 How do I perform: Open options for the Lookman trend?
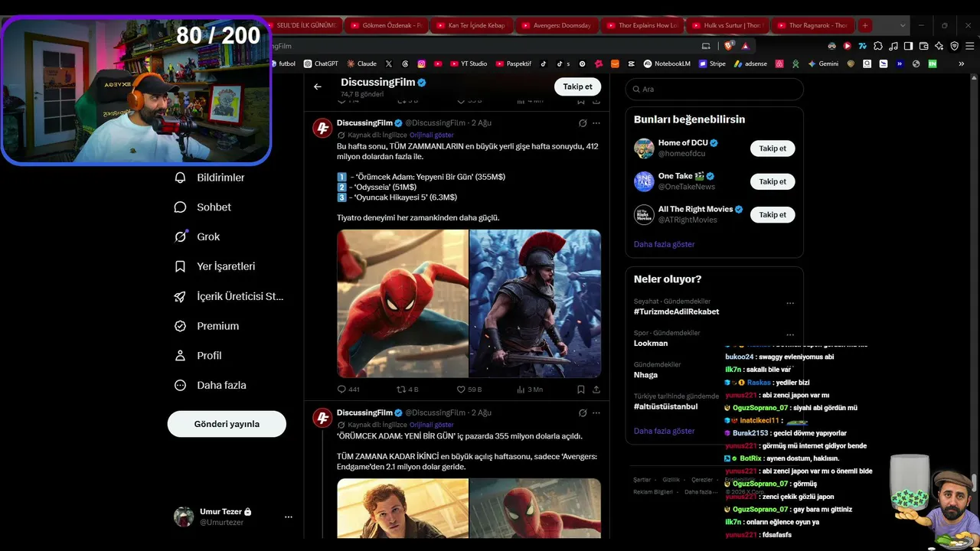pyautogui.click(x=790, y=334)
